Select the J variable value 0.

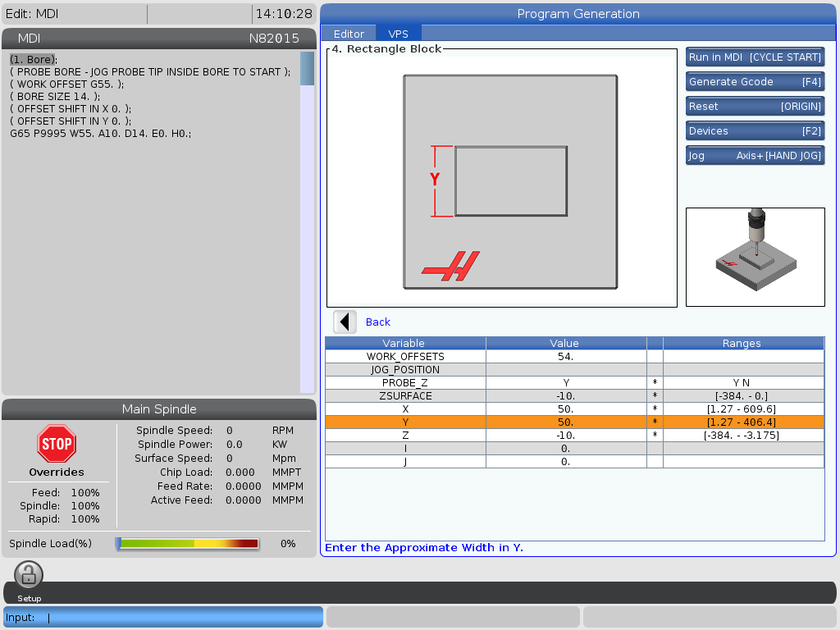(566, 461)
